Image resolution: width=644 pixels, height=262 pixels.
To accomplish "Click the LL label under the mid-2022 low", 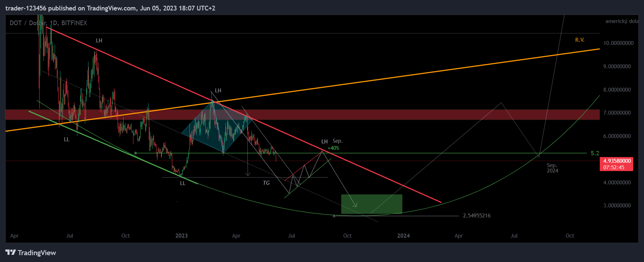I will pyautogui.click(x=67, y=139).
